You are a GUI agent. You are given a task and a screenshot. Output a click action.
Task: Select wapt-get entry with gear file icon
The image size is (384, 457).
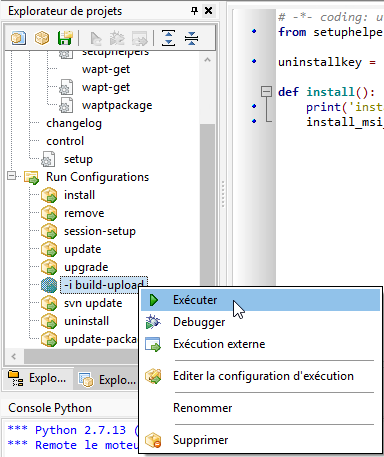pos(106,87)
